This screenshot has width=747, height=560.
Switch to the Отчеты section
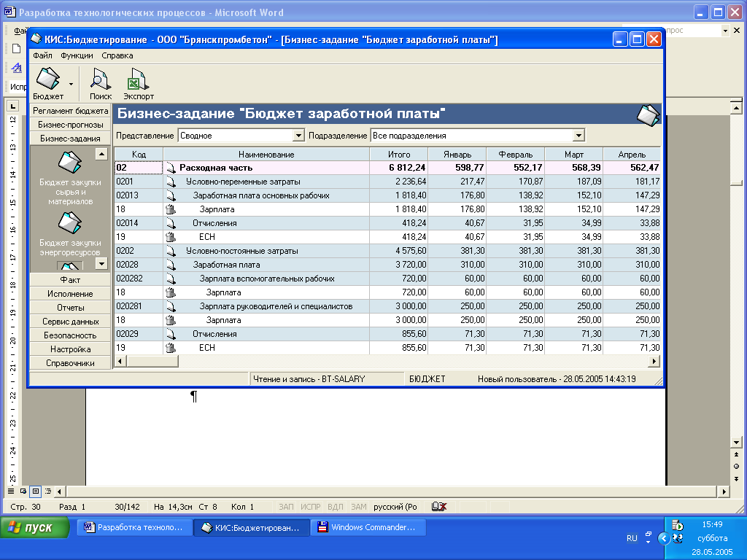point(70,308)
